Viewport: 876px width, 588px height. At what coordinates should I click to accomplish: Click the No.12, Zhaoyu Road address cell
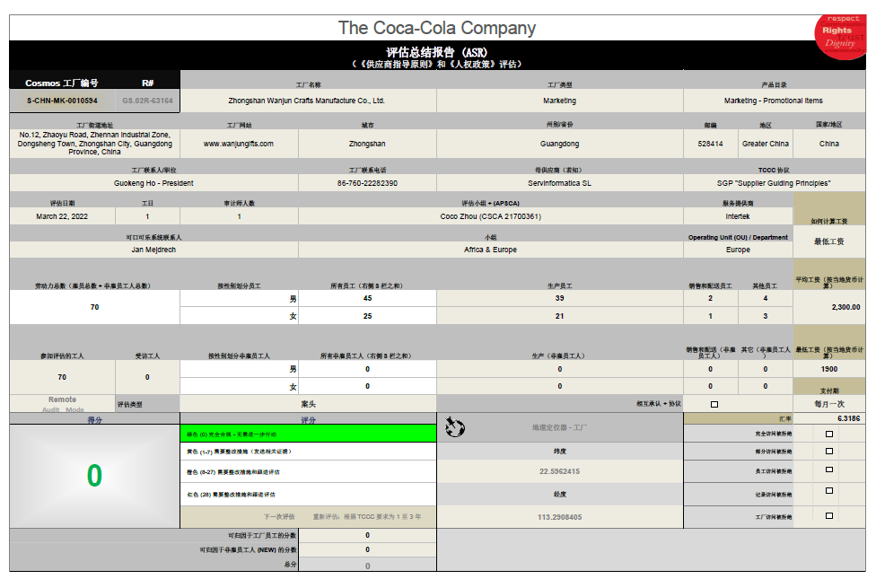pos(94,144)
